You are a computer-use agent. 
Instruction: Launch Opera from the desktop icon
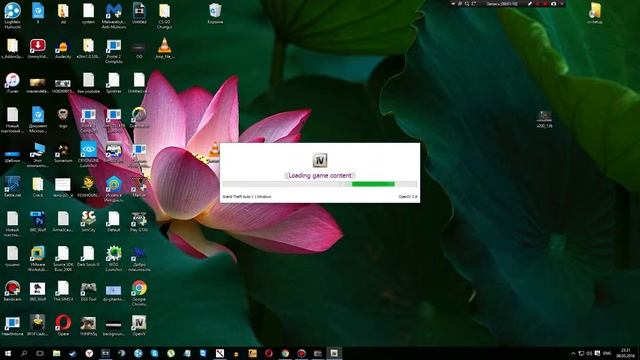[63, 325]
